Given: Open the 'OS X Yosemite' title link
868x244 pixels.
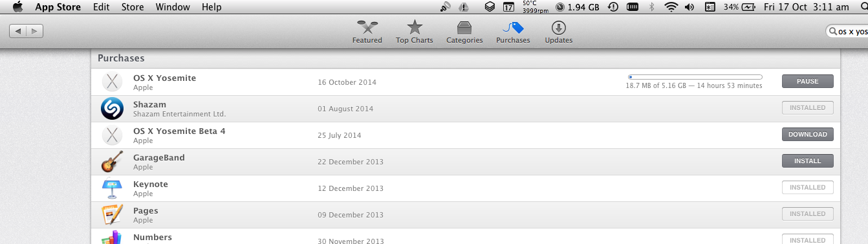Looking at the screenshot, I should (x=164, y=78).
